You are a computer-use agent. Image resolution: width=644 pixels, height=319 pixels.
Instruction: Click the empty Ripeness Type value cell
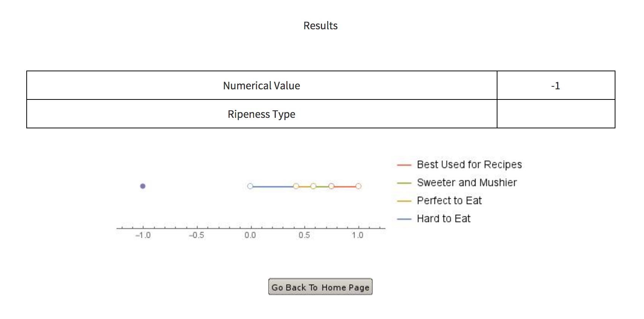(555, 114)
